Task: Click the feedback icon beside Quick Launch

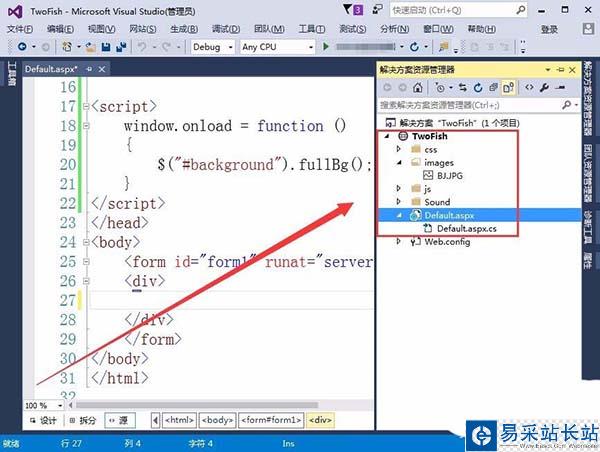Action: point(377,10)
